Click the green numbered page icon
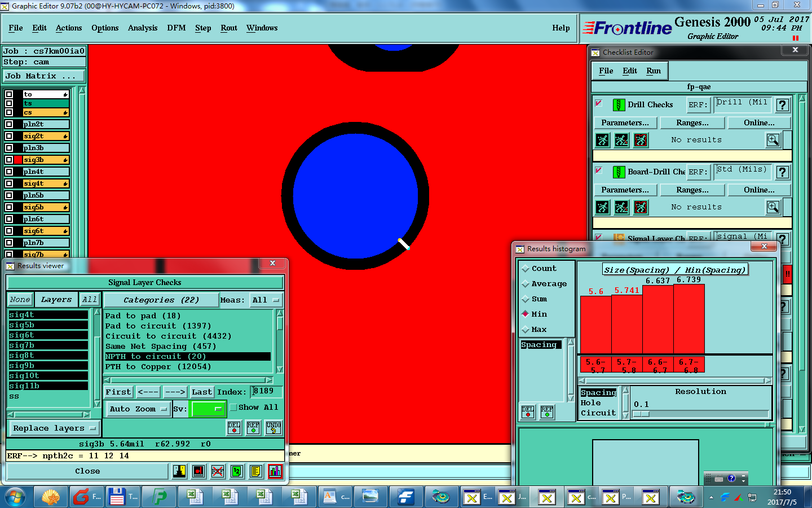The height and width of the screenshot is (508, 812). click(237, 471)
